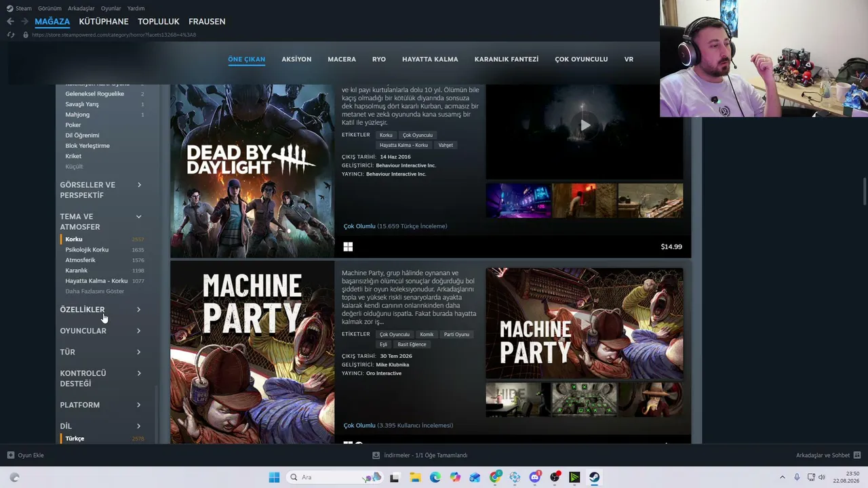The image size is (868, 488).
Task: Open Copilot from the taskbar
Action: 455,477
